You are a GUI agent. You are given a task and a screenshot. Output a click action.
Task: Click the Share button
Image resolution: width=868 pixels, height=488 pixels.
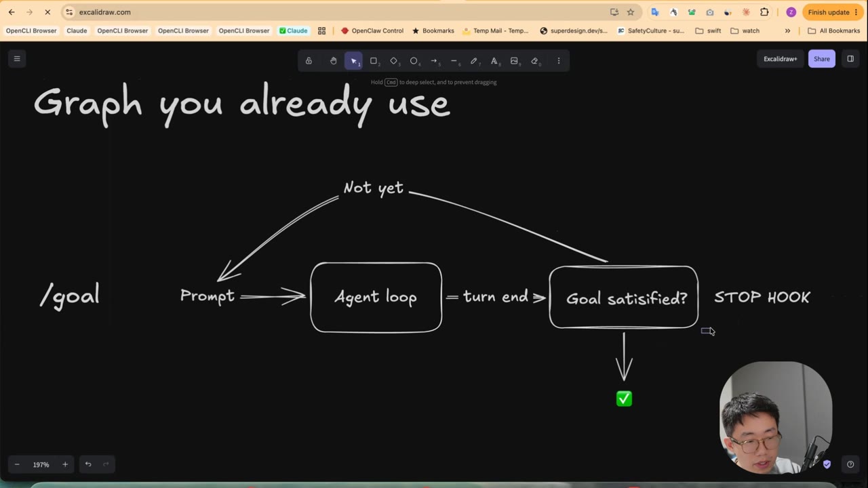[822, 59]
